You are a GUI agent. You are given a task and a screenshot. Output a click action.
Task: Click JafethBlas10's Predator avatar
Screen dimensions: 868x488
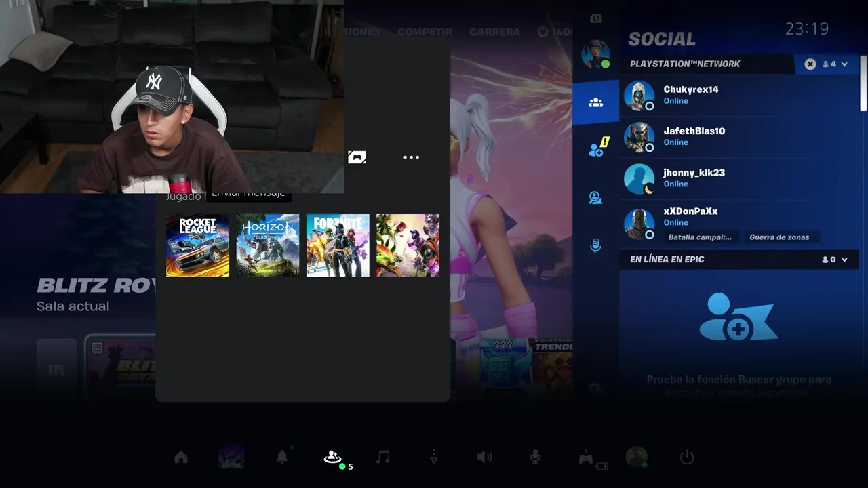[x=639, y=137]
